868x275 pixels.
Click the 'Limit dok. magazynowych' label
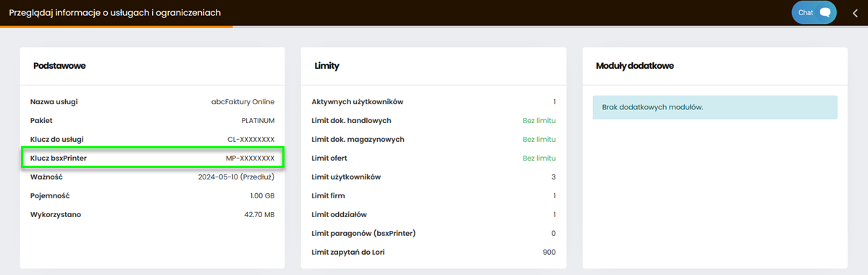(358, 140)
